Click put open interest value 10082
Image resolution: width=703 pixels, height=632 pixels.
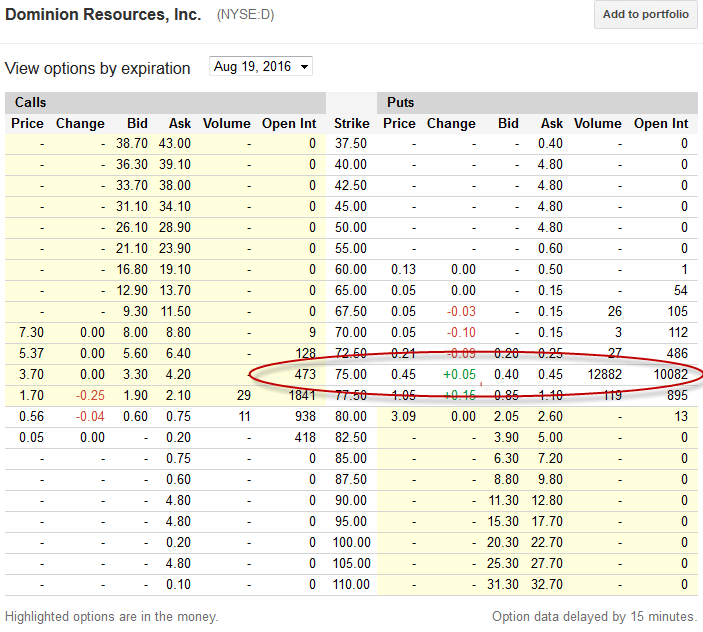tap(670, 374)
